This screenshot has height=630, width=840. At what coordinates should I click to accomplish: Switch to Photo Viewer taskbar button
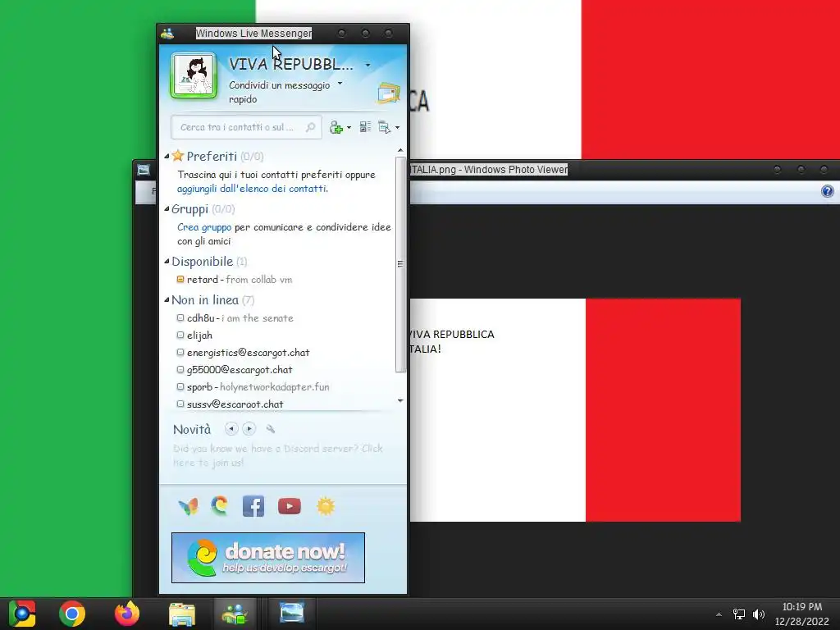[x=292, y=614]
